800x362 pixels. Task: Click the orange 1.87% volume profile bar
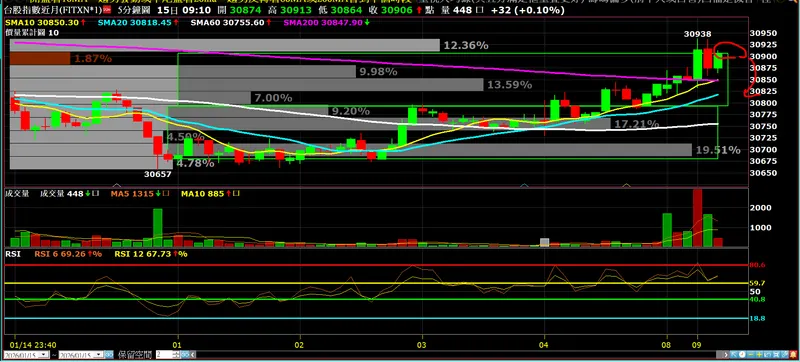click(x=40, y=58)
